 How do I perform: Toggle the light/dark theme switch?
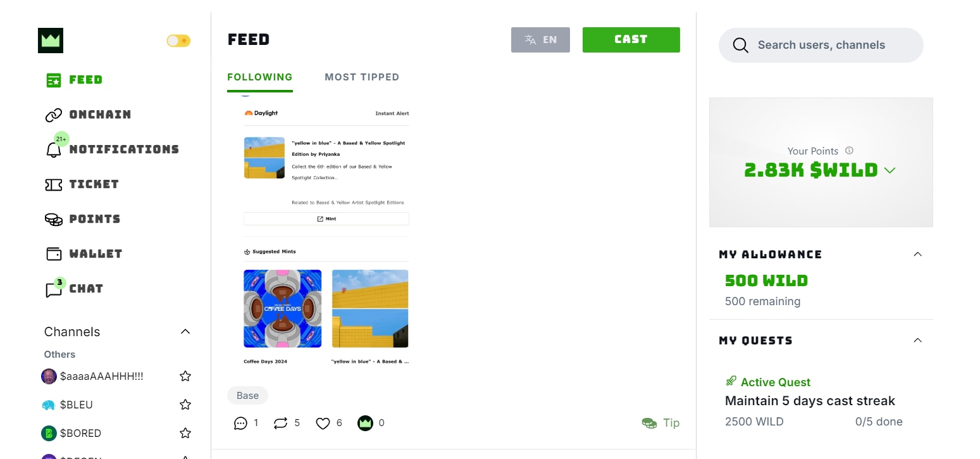[178, 41]
